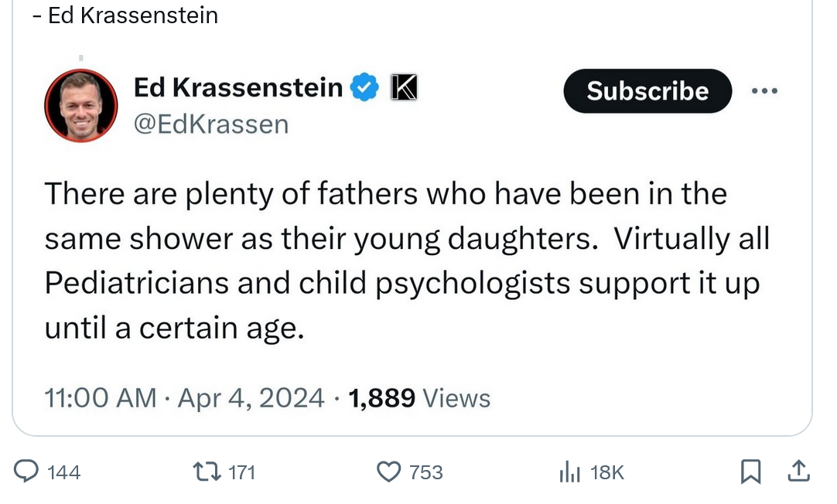Viewport: 837px width, 504px height.
Task: Bookmark the post
Action: (750, 471)
